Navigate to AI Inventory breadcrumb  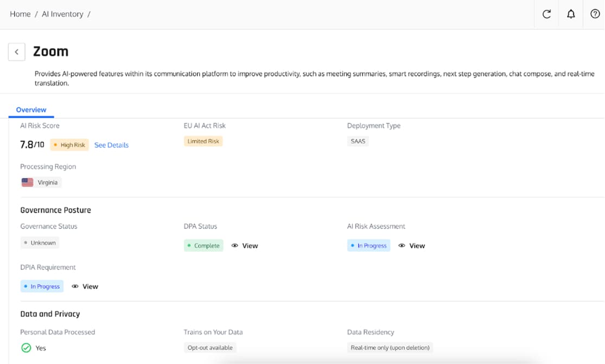point(62,14)
